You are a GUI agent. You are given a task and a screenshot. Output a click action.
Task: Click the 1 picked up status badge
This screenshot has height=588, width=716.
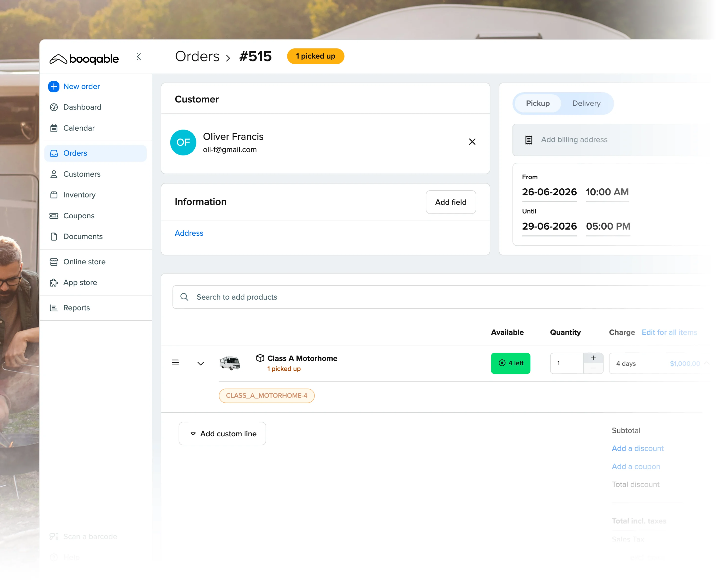pyautogui.click(x=316, y=56)
